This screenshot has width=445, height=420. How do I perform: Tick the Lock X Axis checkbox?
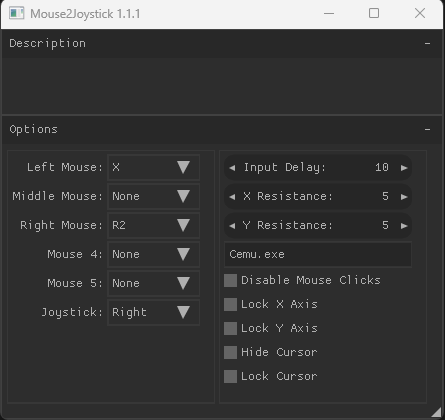pos(230,304)
